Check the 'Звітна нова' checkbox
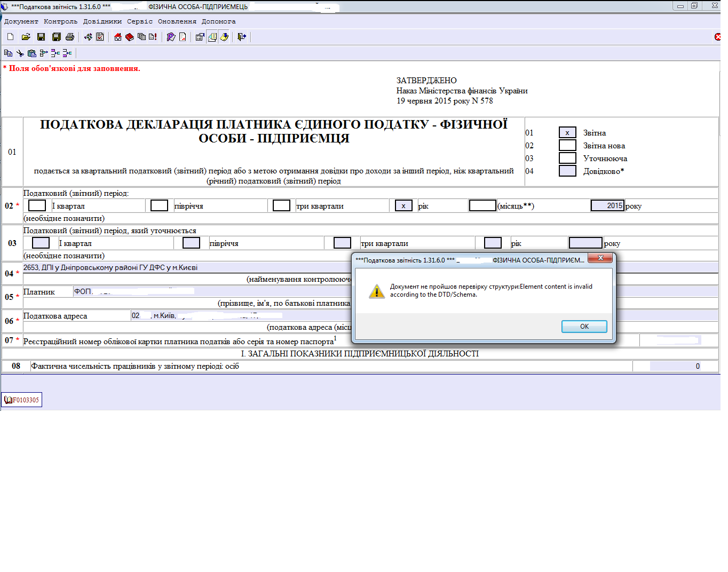The height and width of the screenshot is (572, 728). (567, 146)
